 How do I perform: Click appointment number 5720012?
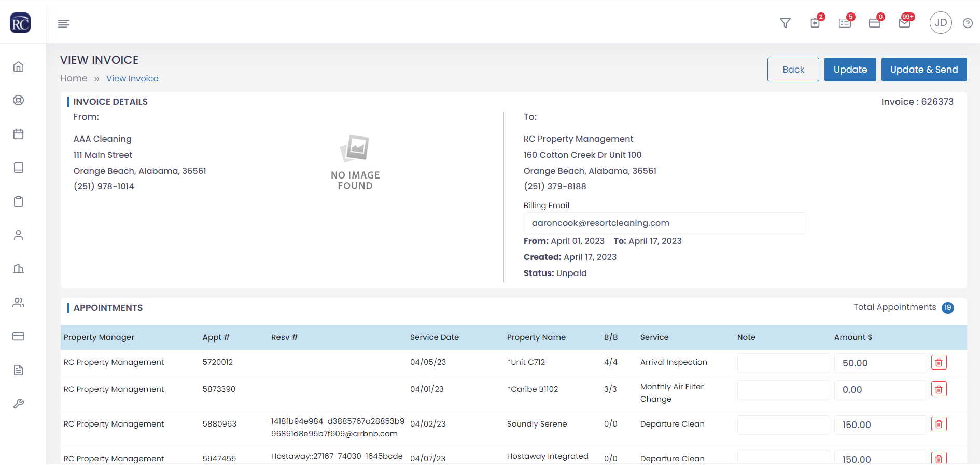point(218,362)
